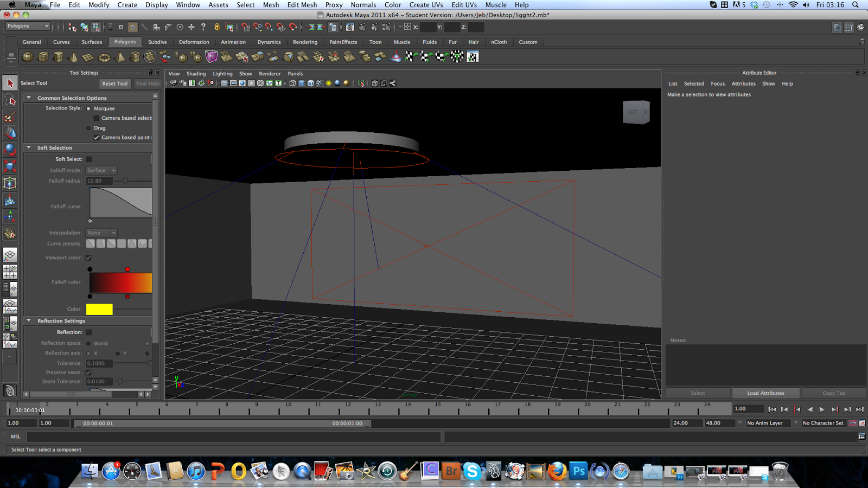Select the Polygon Sphere tool on the shelf
Image resolution: width=868 pixels, height=488 pixels.
[28, 56]
